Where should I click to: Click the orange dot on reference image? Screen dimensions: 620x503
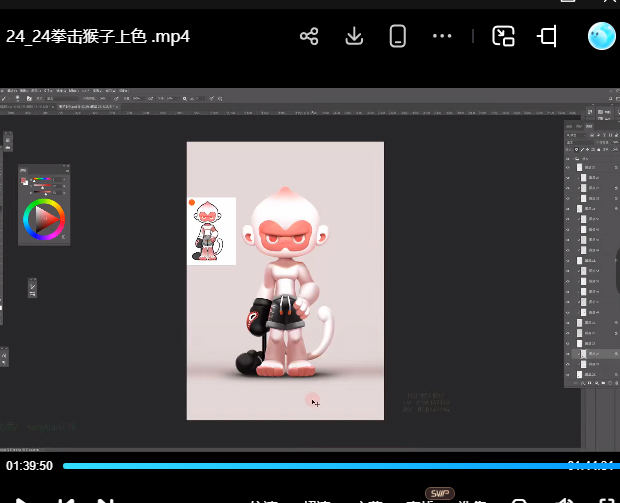click(192, 203)
